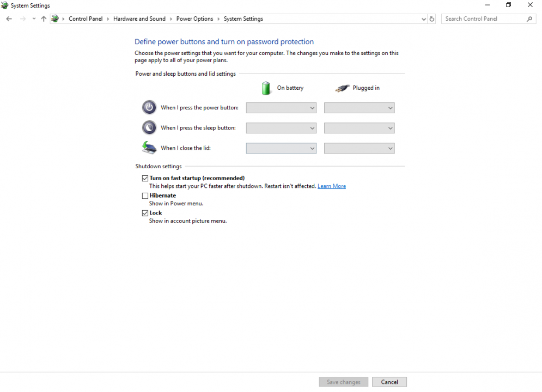
Task: Open close the lid On battery dropdown
Action: pyautogui.click(x=282, y=148)
